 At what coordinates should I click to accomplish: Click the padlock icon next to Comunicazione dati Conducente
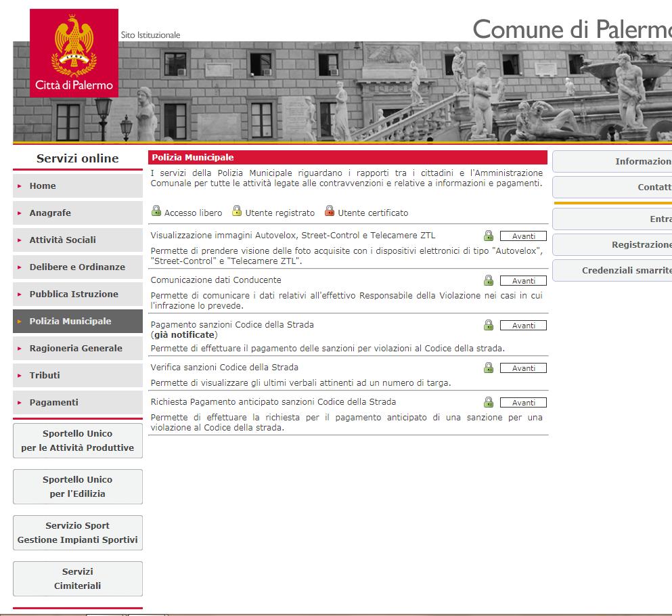click(488, 280)
